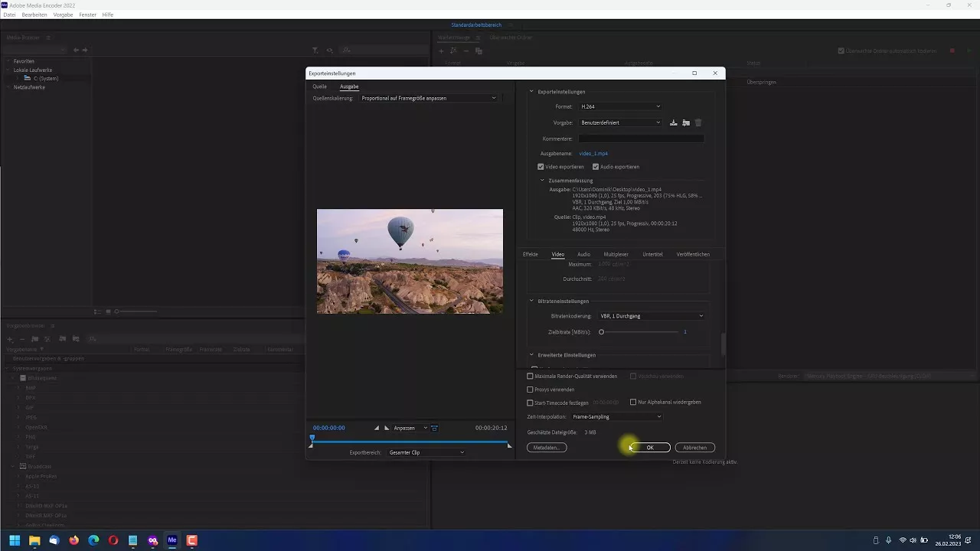Click the Kommentare input field

(641, 139)
